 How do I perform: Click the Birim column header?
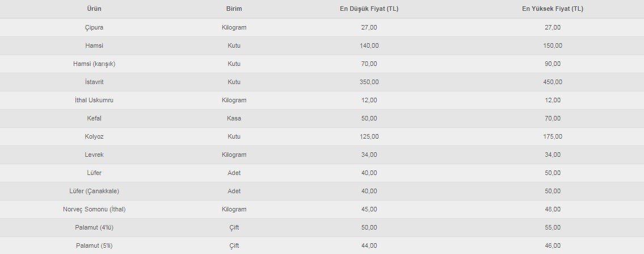click(234, 9)
